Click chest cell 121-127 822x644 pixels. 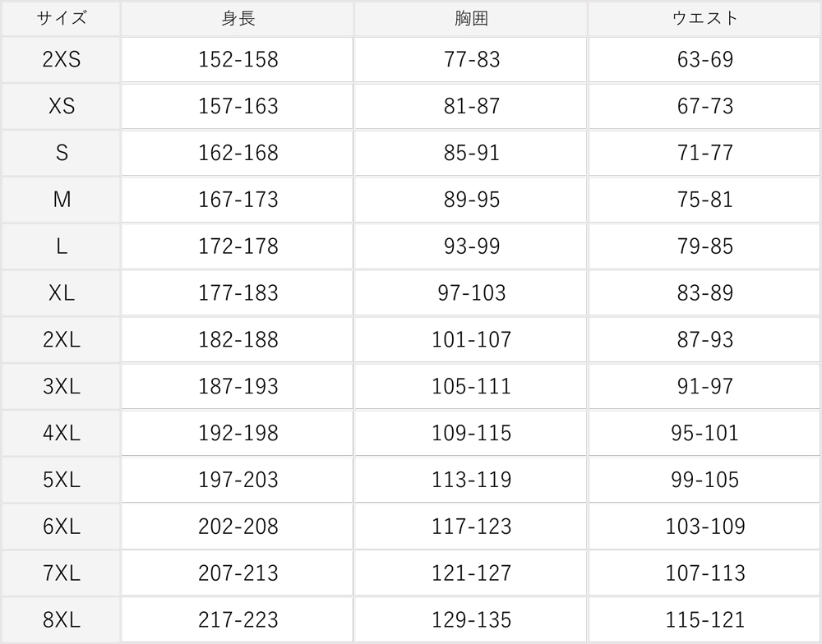[471, 573]
